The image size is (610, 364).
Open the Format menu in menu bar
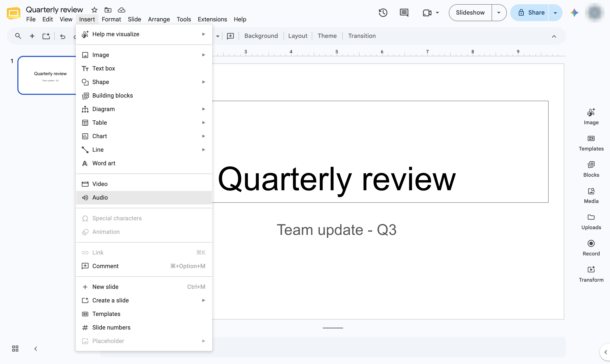pos(111,19)
